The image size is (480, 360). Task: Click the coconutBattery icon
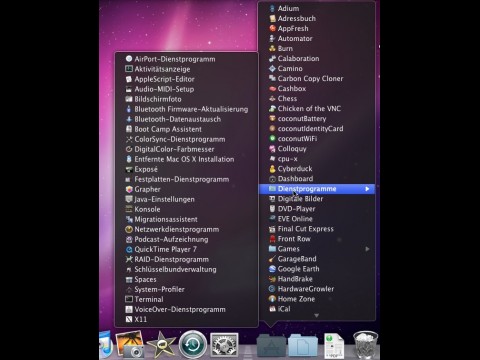coord(272,118)
